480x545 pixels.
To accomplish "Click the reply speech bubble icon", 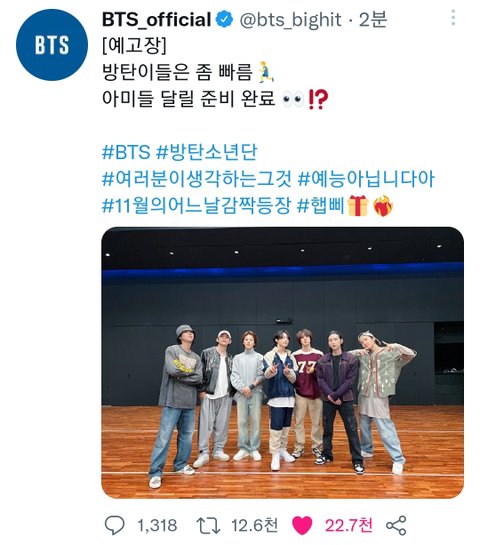I will (115, 525).
